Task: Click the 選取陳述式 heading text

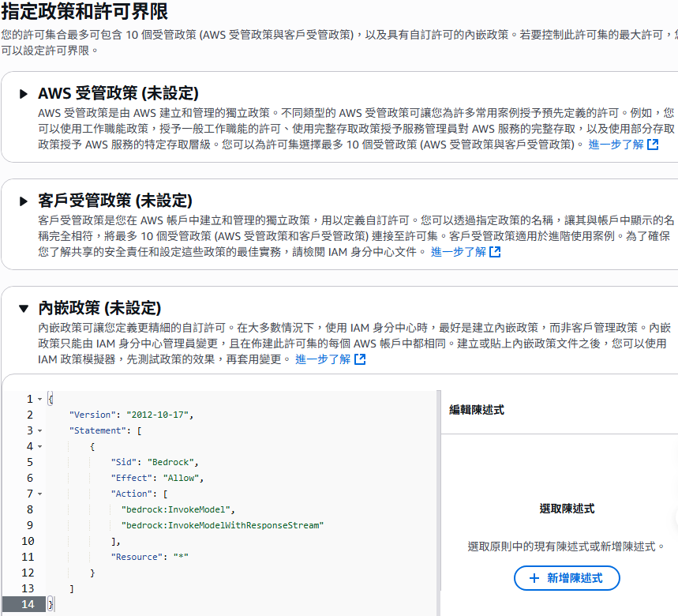Action: pyautogui.click(x=567, y=509)
